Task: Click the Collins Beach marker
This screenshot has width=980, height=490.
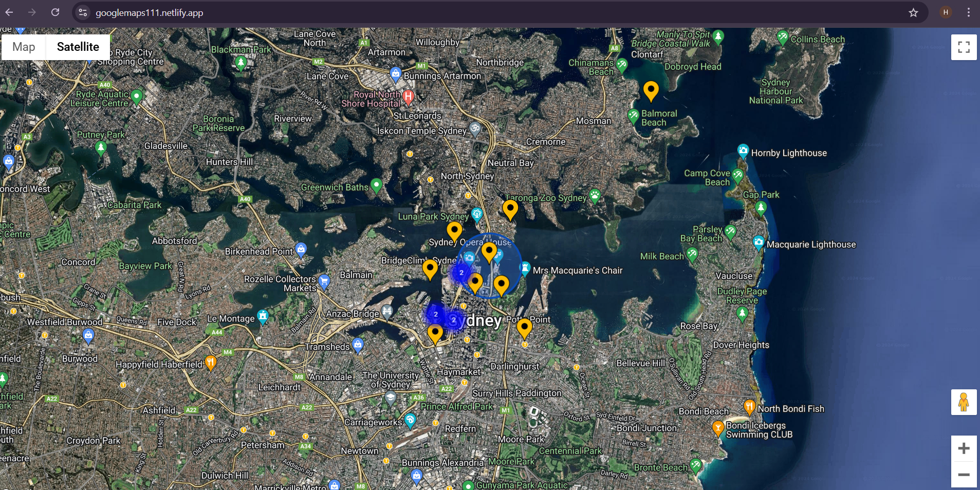Action: coord(783,37)
